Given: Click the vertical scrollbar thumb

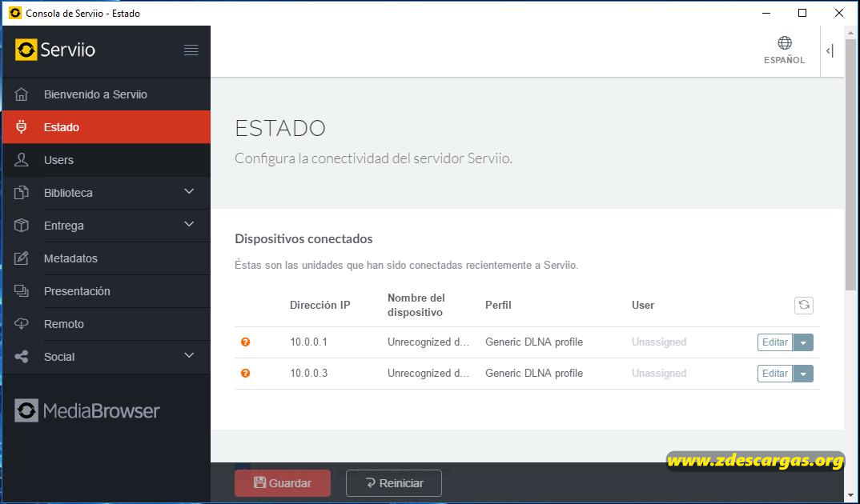Looking at the screenshot, I should click(851, 164).
